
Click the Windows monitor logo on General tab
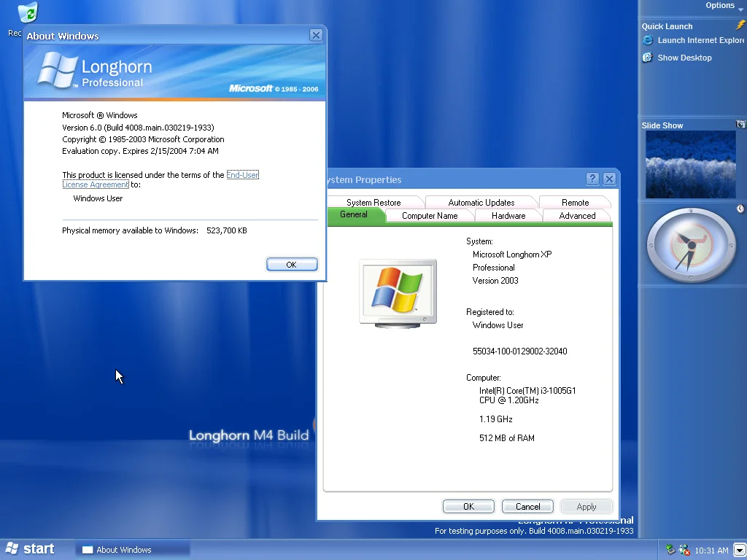398,294
